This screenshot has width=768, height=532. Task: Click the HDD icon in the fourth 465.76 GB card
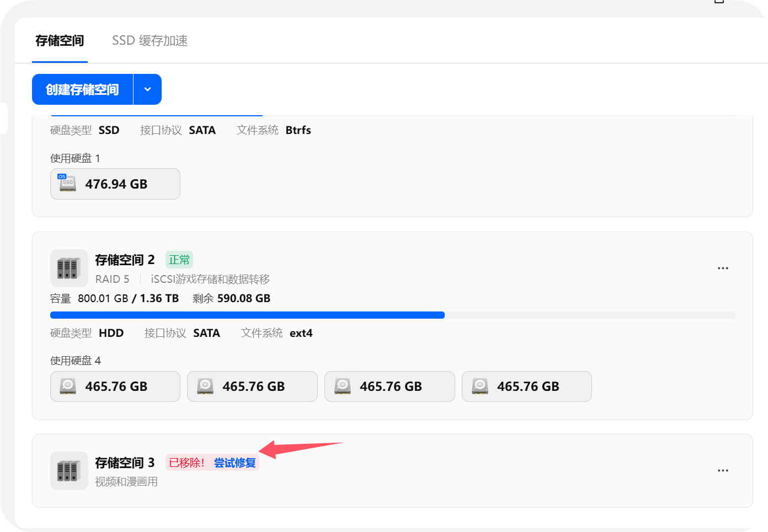click(x=480, y=386)
